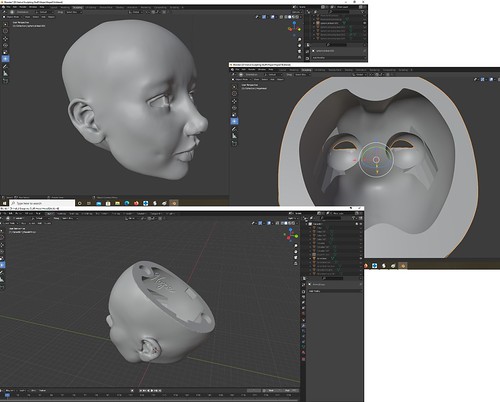Toggle viewport overlays in bottom Blender window
The image size is (500, 402).
click(x=269, y=223)
